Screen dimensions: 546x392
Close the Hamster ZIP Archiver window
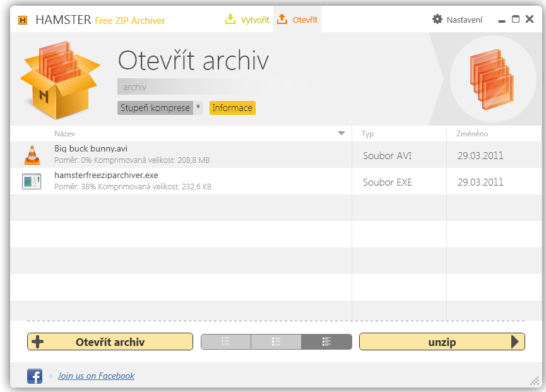point(530,19)
